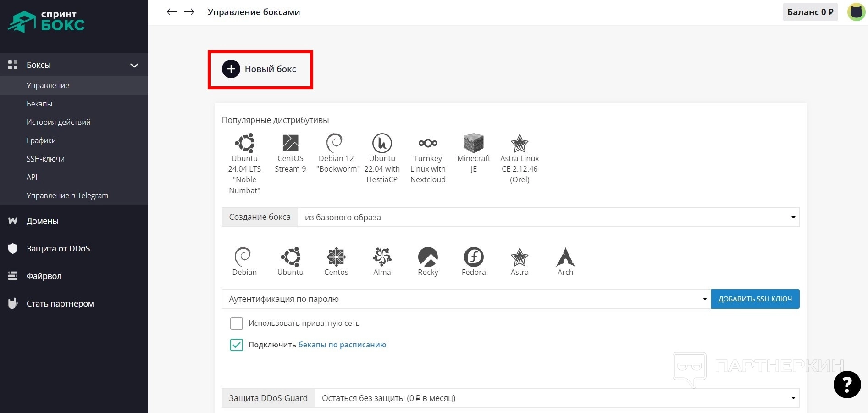The height and width of the screenshot is (413, 868).
Task: Pick the Fedora base image icon
Action: [x=474, y=257]
